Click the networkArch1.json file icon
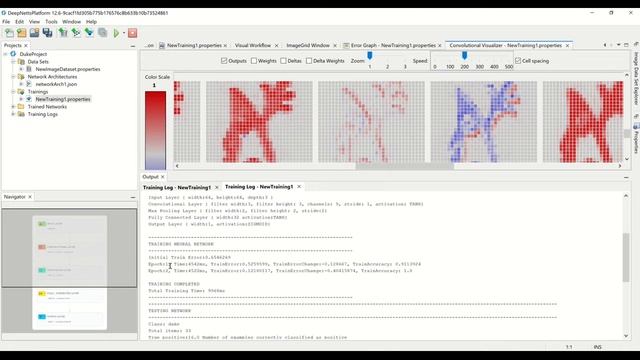 click(29, 84)
